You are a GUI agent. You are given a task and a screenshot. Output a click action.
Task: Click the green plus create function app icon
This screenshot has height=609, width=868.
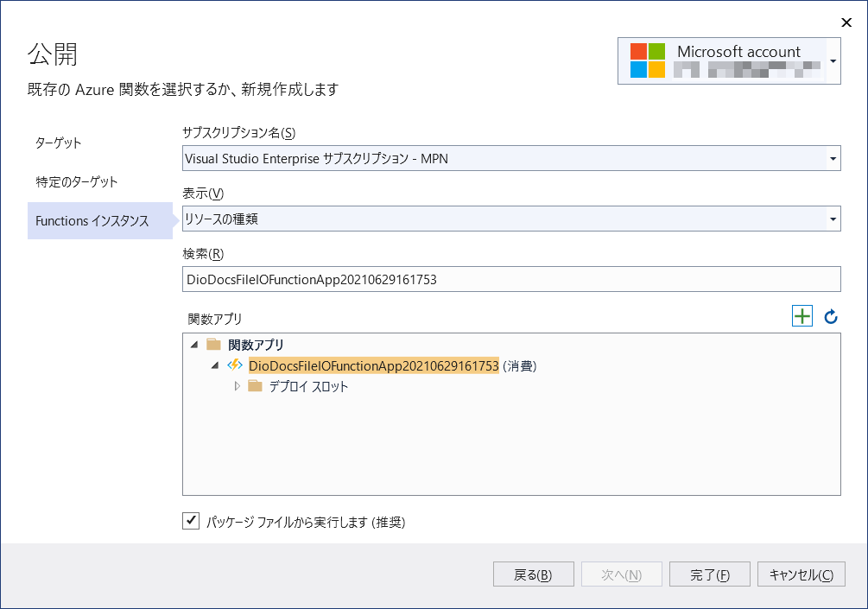coord(802,316)
